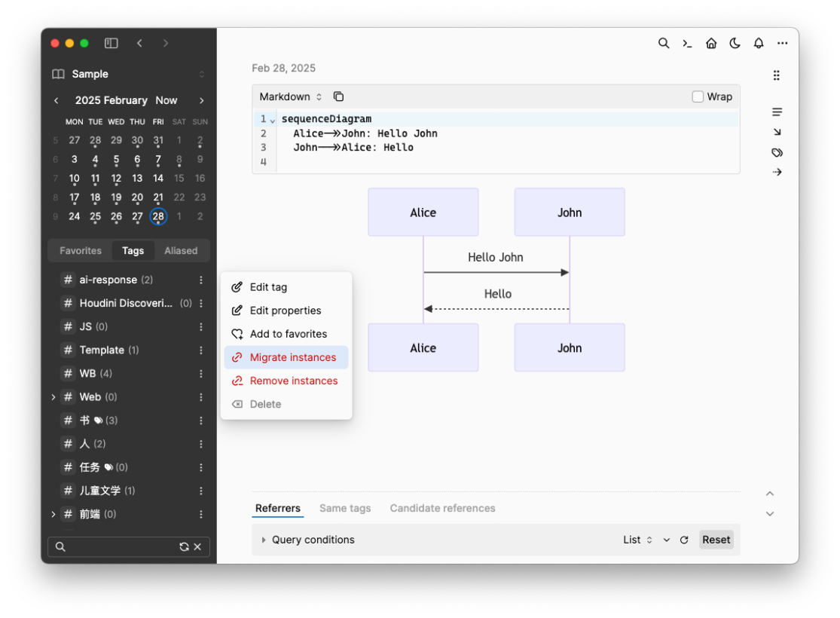Open the Houdini Discoveri... tag
Screen dimensions: 840x618
click(x=126, y=304)
